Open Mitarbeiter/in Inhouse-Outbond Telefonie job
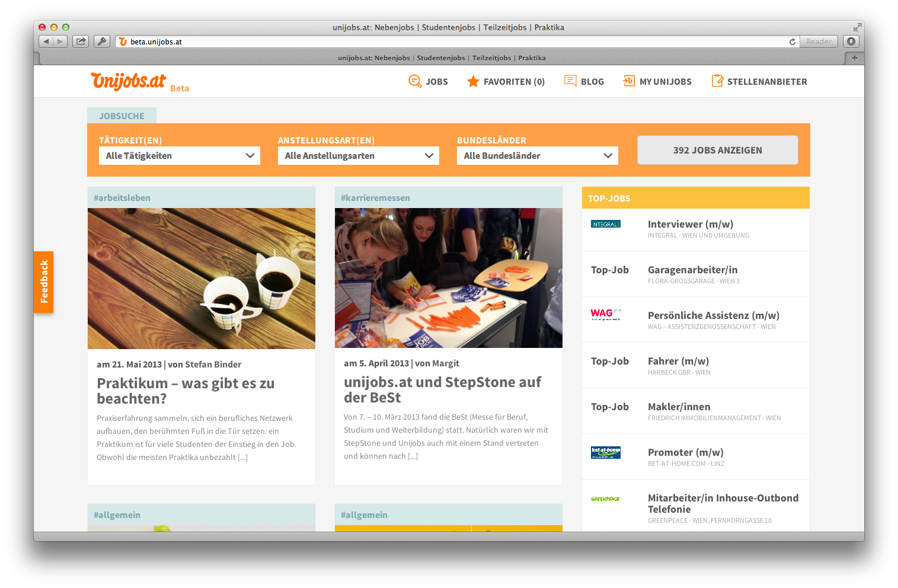Screen dimensions: 898x588 pos(723,503)
